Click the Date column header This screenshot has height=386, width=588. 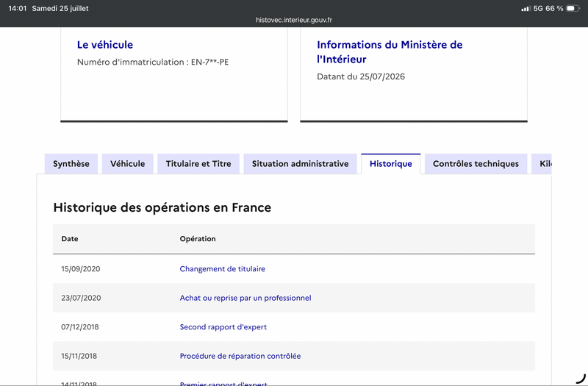click(x=70, y=239)
